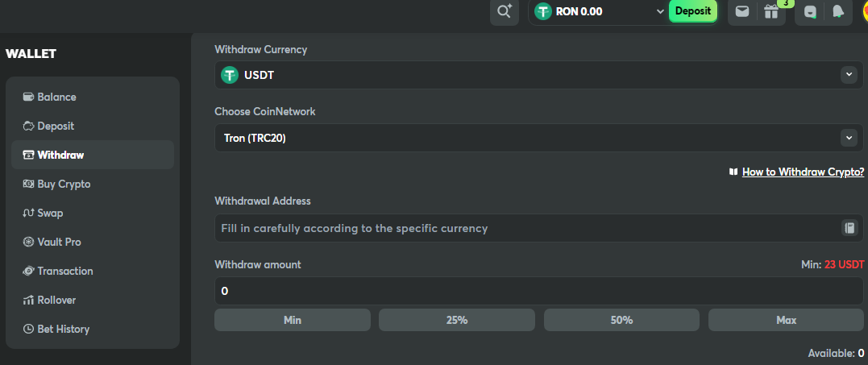Select Swap in wallet sidebar
The width and height of the screenshot is (868, 365).
(50, 213)
